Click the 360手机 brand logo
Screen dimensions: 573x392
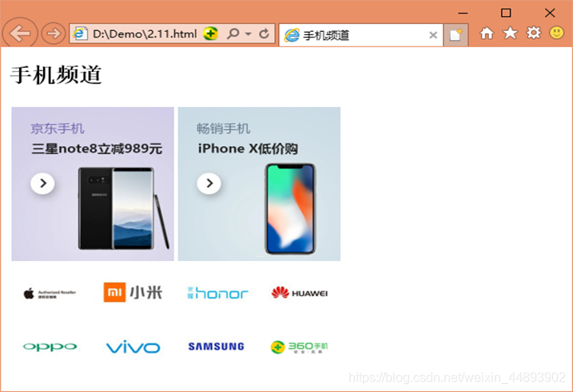pyautogui.click(x=300, y=347)
